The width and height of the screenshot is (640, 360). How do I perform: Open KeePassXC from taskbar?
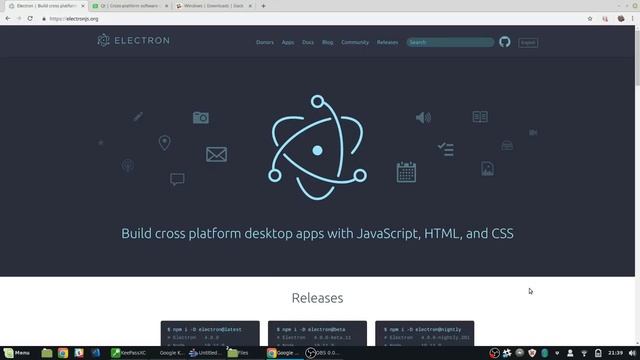[x=128, y=353]
